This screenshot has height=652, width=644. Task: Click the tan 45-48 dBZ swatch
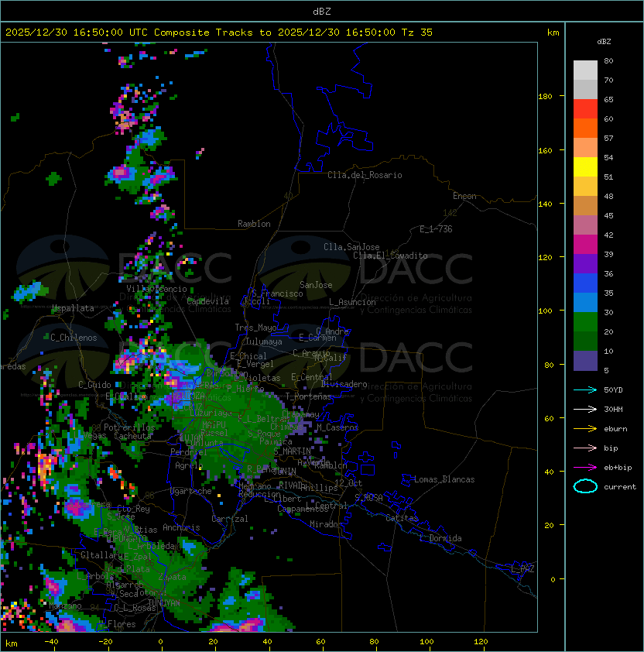click(585, 205)
